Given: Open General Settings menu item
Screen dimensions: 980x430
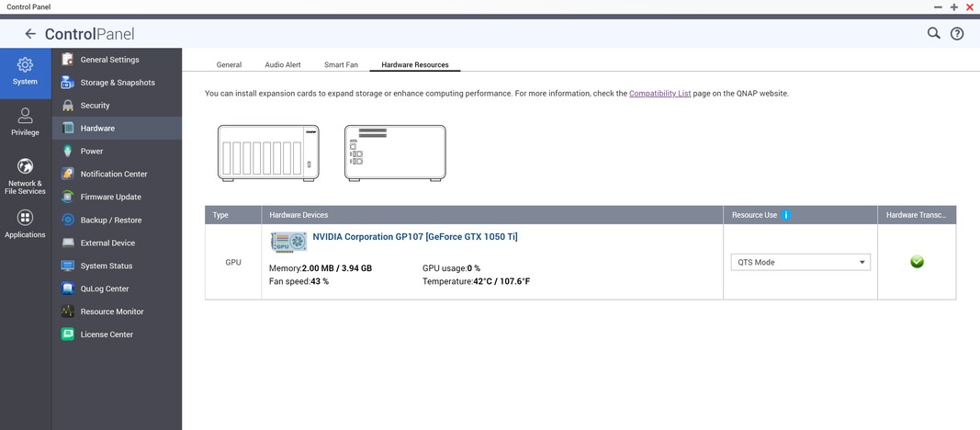Looking at the screenshot, I should pos(110,60).
